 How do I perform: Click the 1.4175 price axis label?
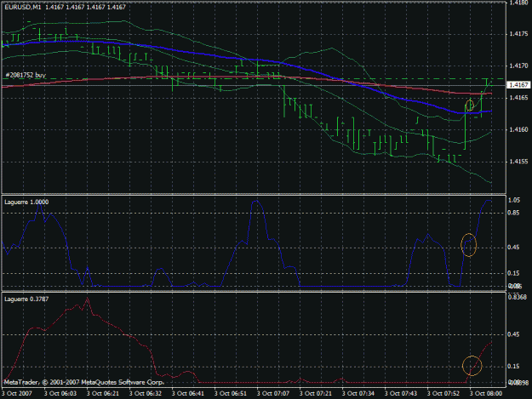pyautogui.click(x=518, y=34)
